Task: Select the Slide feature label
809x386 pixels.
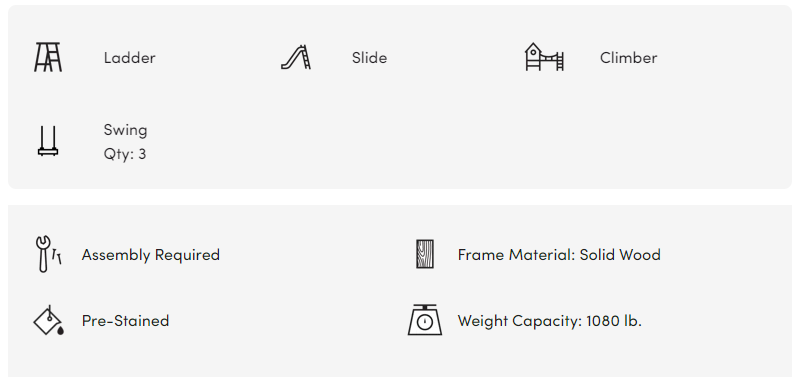Action: tap(369, 58)
